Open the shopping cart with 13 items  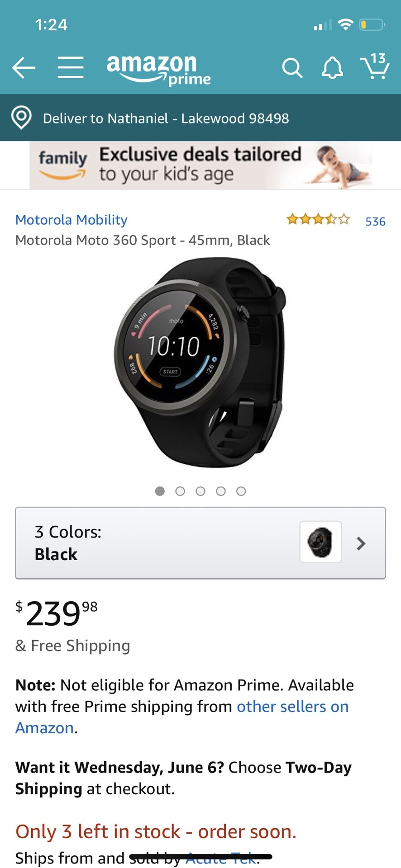click(375, 66)
